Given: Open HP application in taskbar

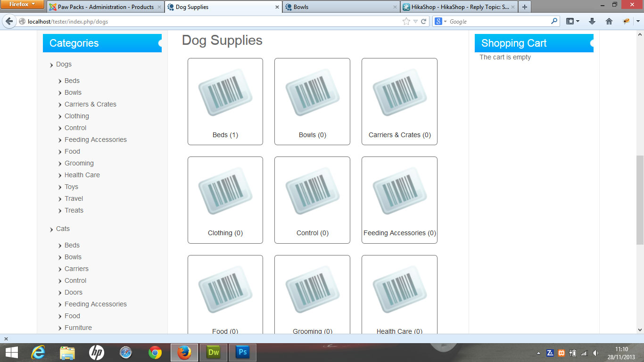Looking at the screenshot, I should [96, 353].
